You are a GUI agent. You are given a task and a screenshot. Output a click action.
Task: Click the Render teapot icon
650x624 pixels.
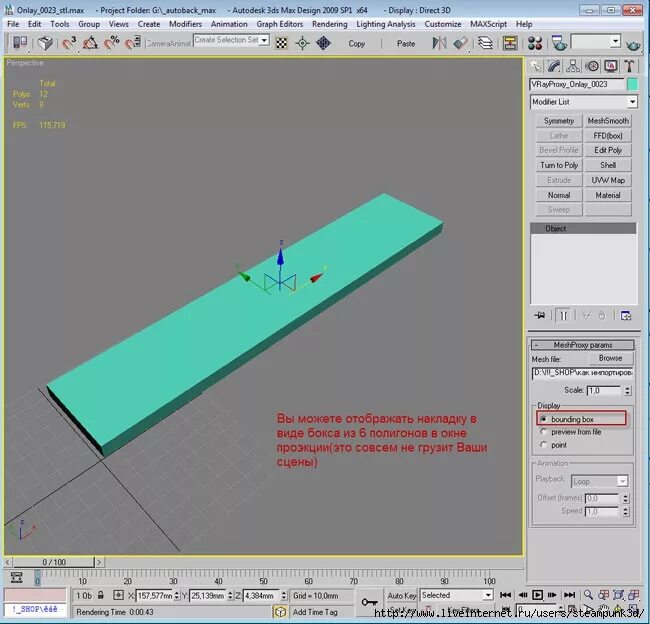(633, 44)
